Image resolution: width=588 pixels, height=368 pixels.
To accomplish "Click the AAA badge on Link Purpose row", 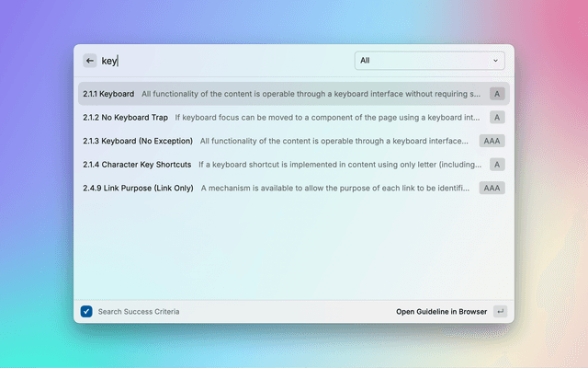I will (x=492, y=188).
